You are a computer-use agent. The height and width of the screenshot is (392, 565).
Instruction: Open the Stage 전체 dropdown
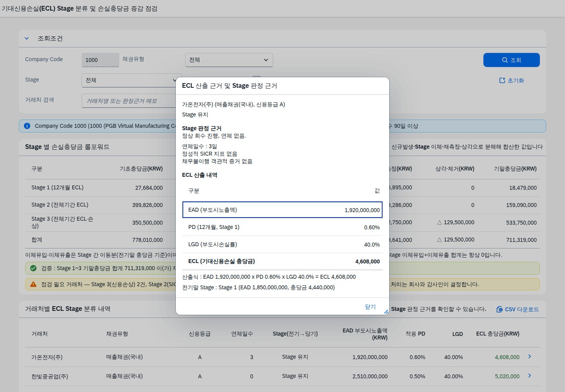(x=131, y=80)
